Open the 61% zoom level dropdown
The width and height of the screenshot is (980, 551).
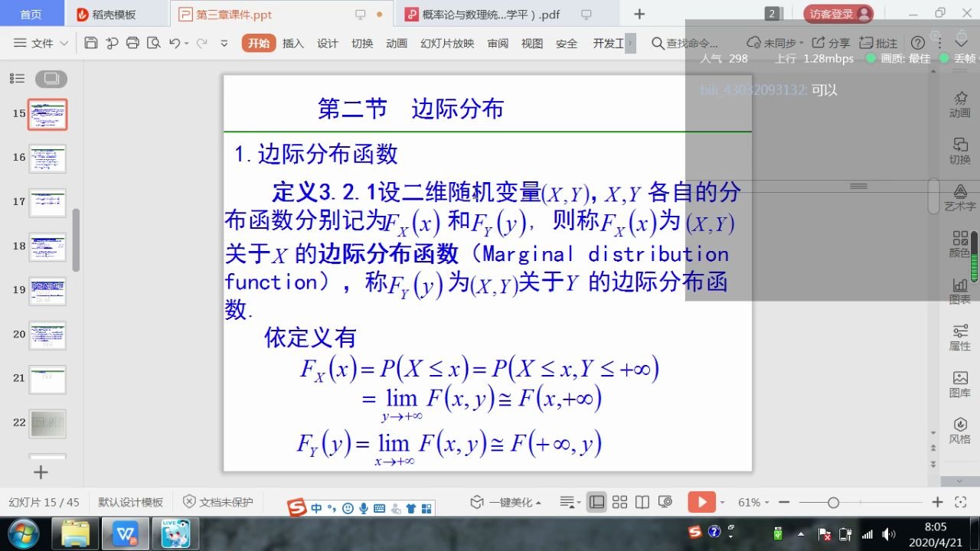tap(753, 502)
